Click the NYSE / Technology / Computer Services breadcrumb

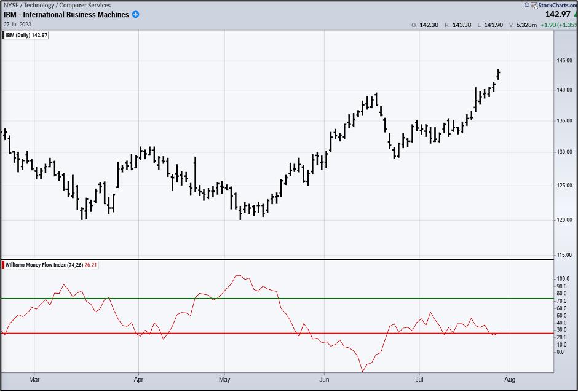[57, 6]
